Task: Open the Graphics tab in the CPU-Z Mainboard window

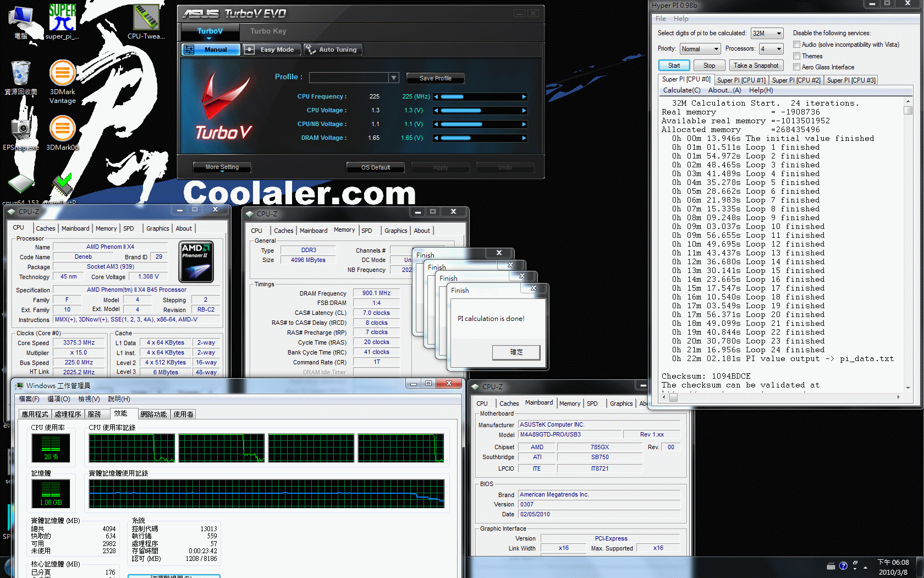Action: (621, 403)
